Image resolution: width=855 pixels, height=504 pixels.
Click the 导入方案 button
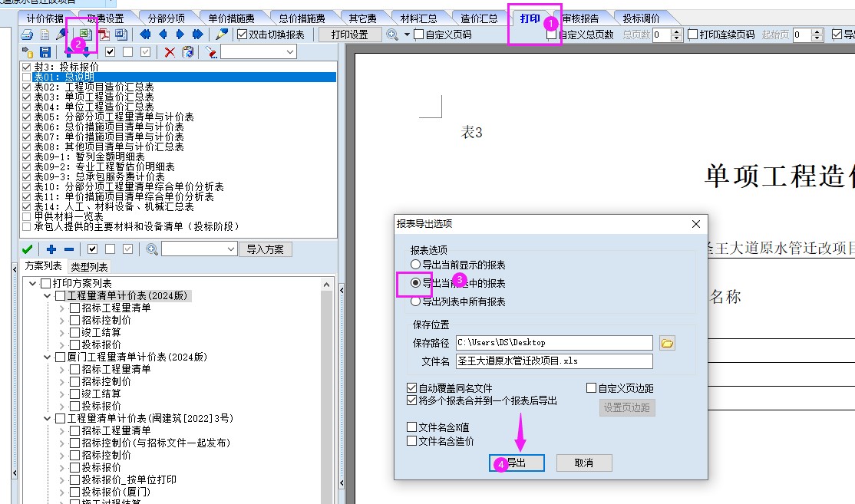click(x=265, y=249)
